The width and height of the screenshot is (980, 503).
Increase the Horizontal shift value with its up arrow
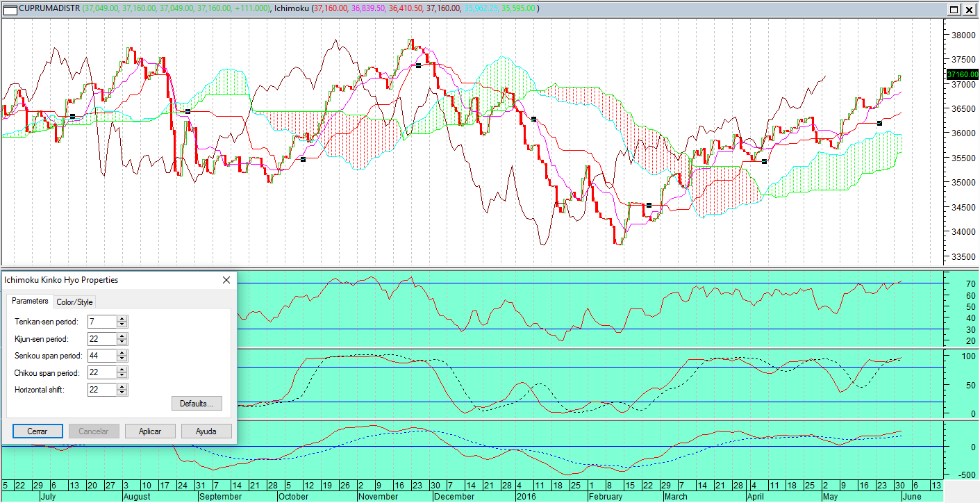tap(121, 386)
